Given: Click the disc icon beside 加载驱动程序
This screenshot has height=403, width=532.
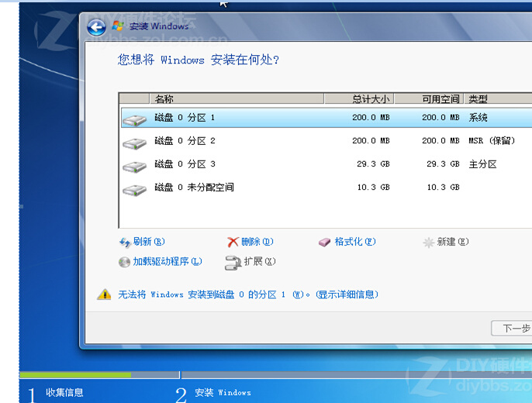Looking at the screenshot, I should tap(125, 262).
